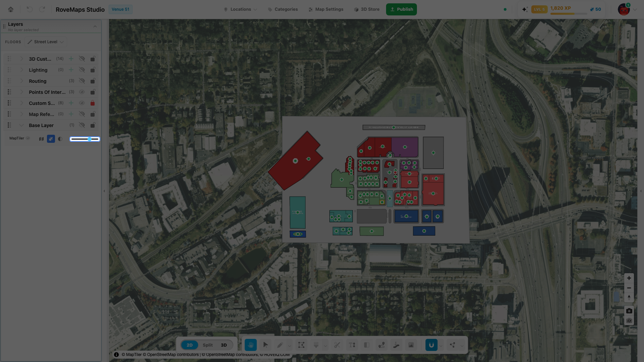Image resolution: width=644 pixels, height=362 pixels.
Task: Open Map Settings
Action: tap(326, 9)
